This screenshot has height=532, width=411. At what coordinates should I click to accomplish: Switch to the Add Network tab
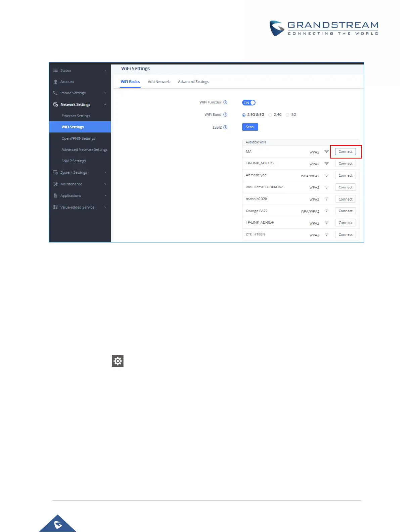159,82
